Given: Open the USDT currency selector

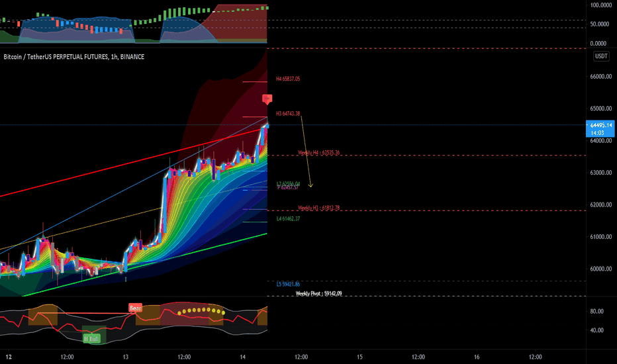Looking at the screenshot, I should click(x=601, y=56).
